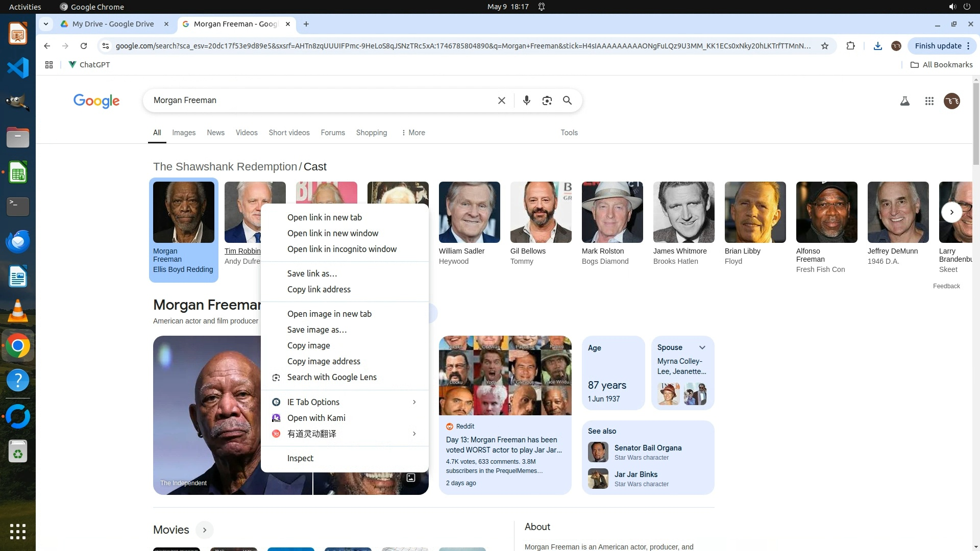
Task: Open VLC media player from dock
Action: pos(18,311)
